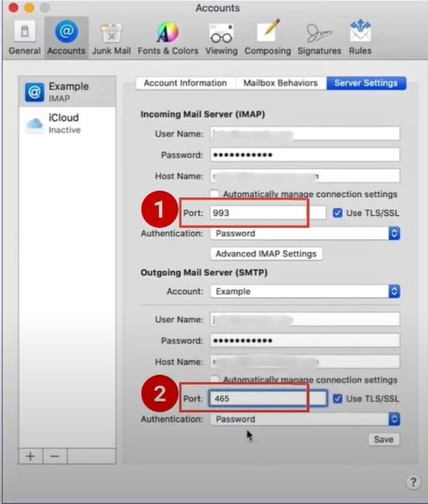428x504 pixels.
Task: Toggle incoming Use TLS/SSL checkbox
Action: tap(337, 213)
